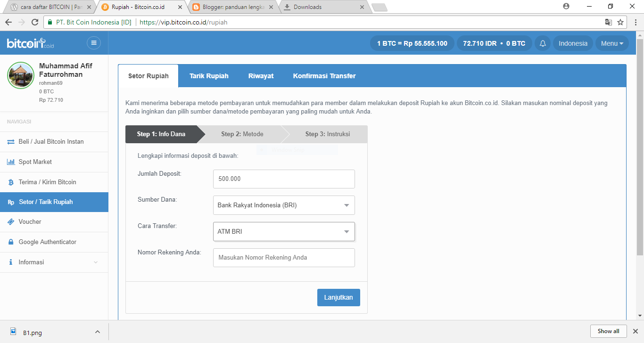Open the Konfirmasi Transfer tab
Viewport: 644px width, 343px height.
tap(324, 76)
